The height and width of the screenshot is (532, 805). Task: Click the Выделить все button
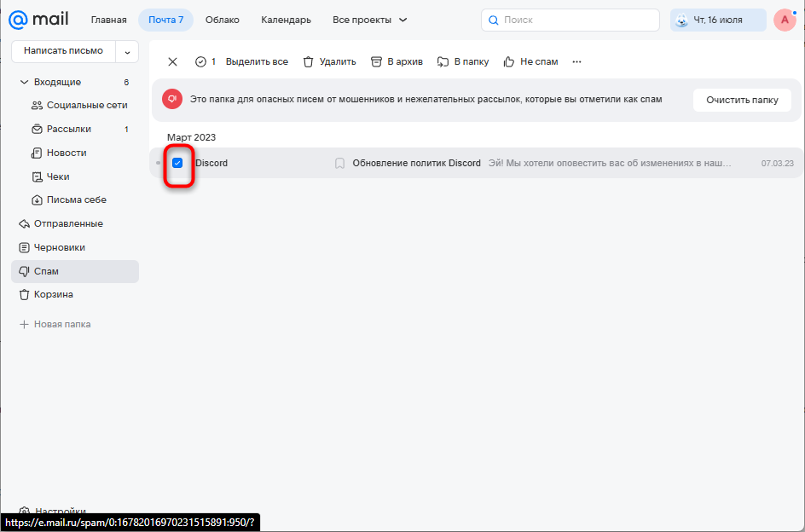[x=257, y=61]
